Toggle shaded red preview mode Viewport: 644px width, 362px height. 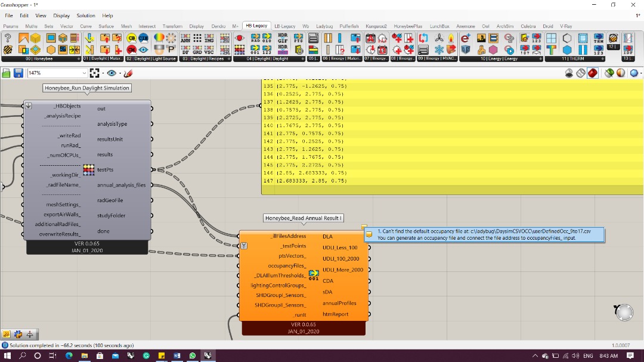[x=593, y=73]
